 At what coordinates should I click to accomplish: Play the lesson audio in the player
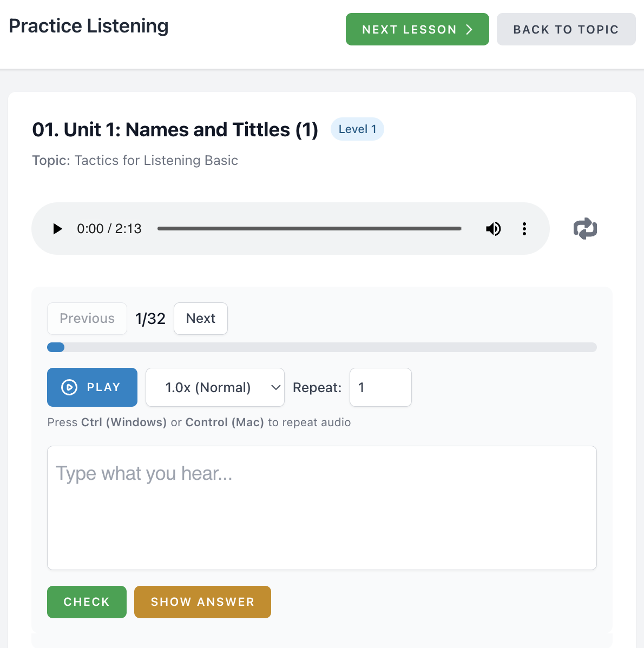(57, 229)
